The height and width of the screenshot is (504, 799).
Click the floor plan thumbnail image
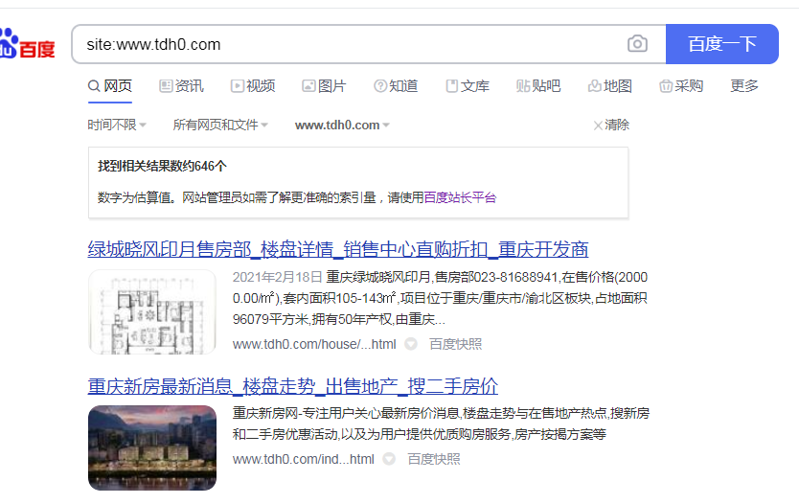(x=152, y=311)
